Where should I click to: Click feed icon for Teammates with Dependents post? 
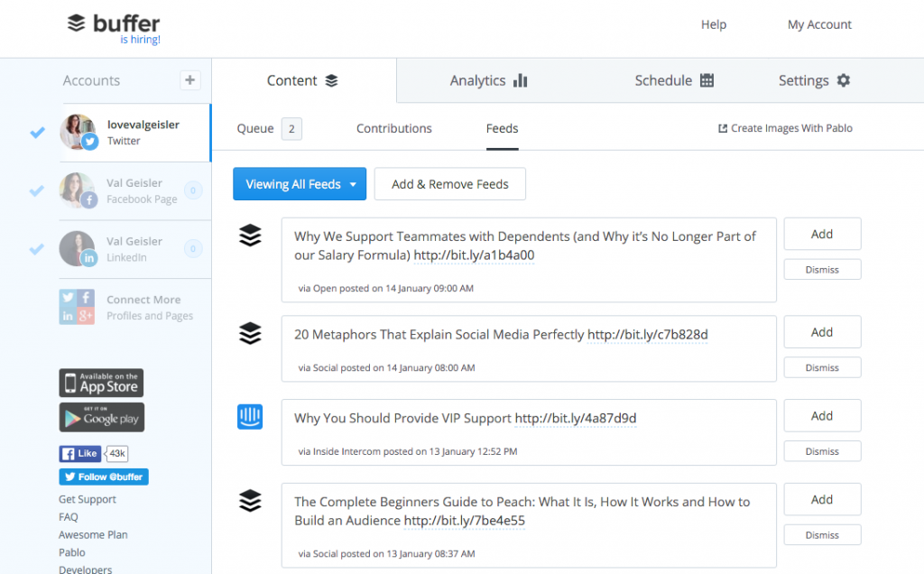[250, 236]
